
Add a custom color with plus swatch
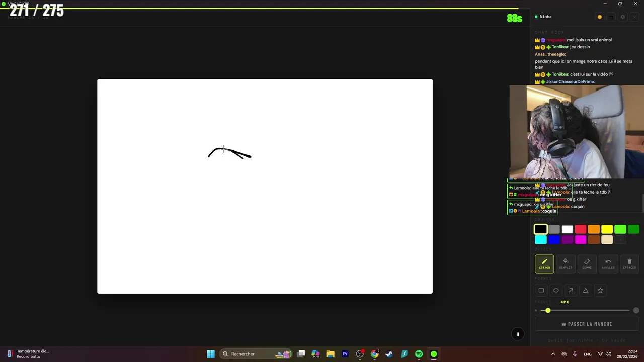click(x=620, y=240)
